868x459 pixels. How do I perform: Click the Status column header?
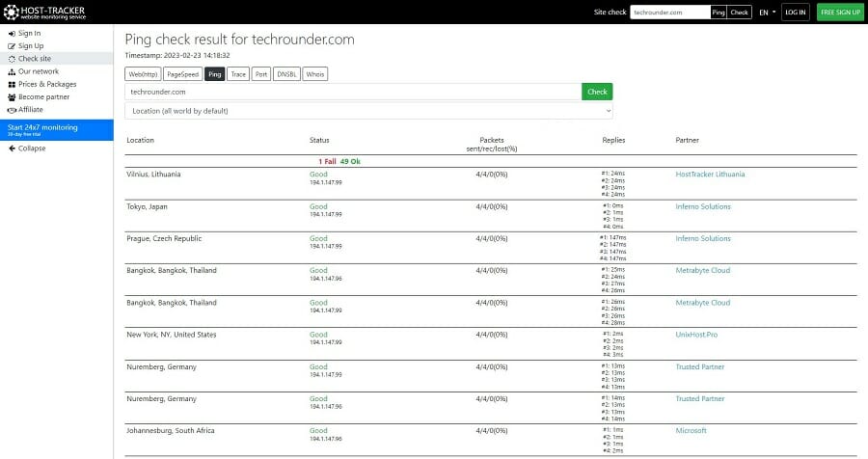319,140
